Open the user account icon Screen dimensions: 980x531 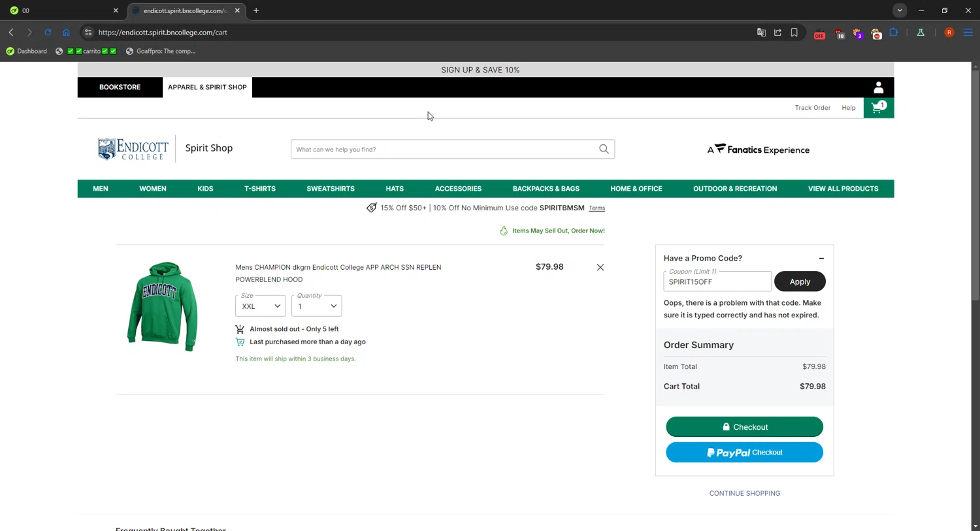pos(878,87)
